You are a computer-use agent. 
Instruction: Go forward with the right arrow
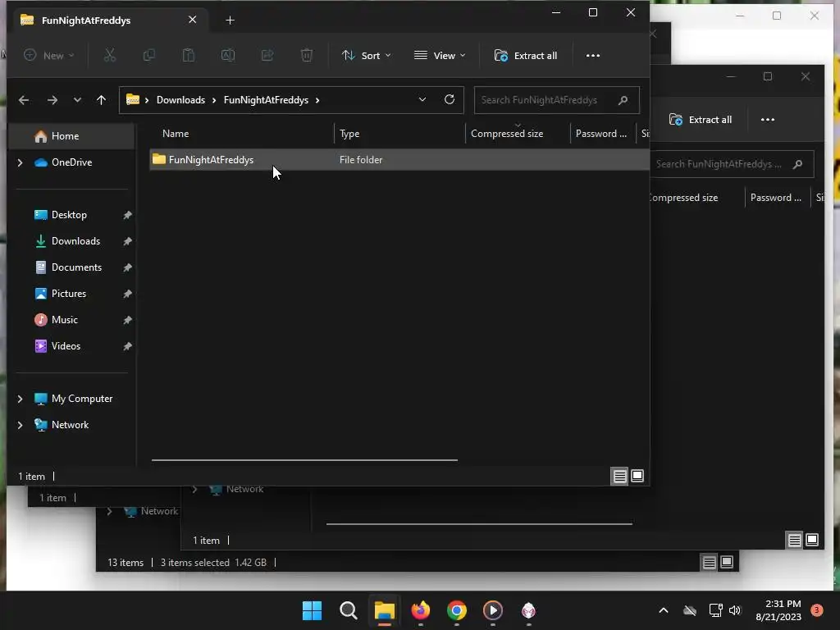(52, 99)
